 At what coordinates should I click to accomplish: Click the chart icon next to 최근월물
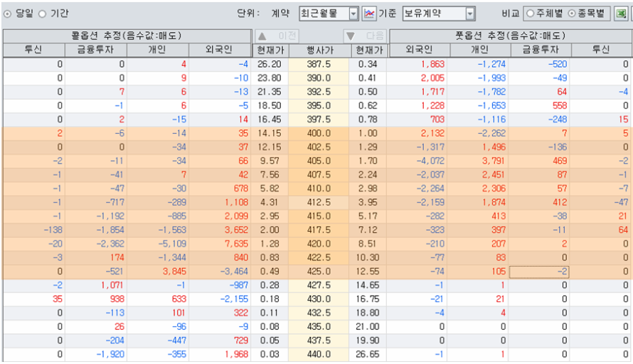tap(369, 14)
